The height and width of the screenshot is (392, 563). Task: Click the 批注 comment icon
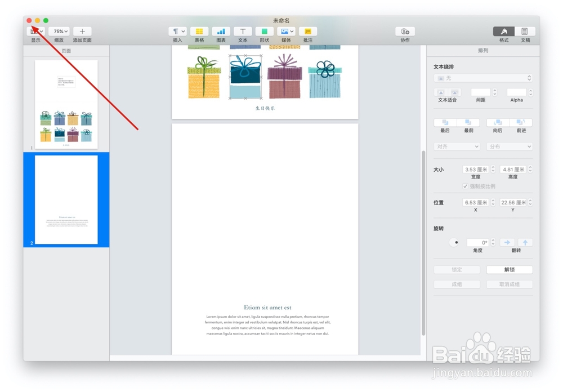click(308, 32)
